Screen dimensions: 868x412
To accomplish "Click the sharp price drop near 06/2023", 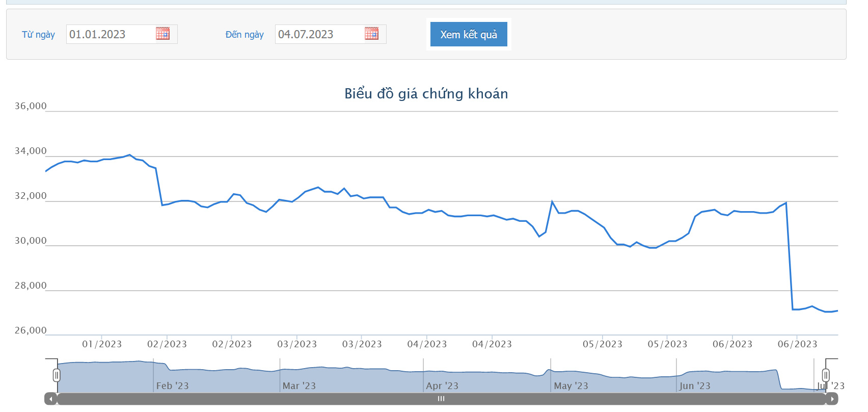I will (x=790, y=256).
